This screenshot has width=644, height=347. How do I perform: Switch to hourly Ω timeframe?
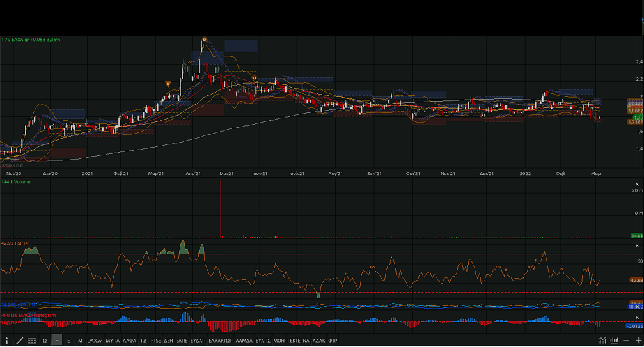[x=45, y=341]
